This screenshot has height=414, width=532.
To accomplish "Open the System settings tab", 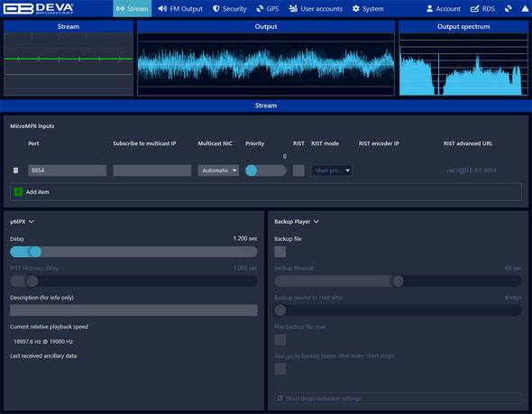I will coord(368,8).
